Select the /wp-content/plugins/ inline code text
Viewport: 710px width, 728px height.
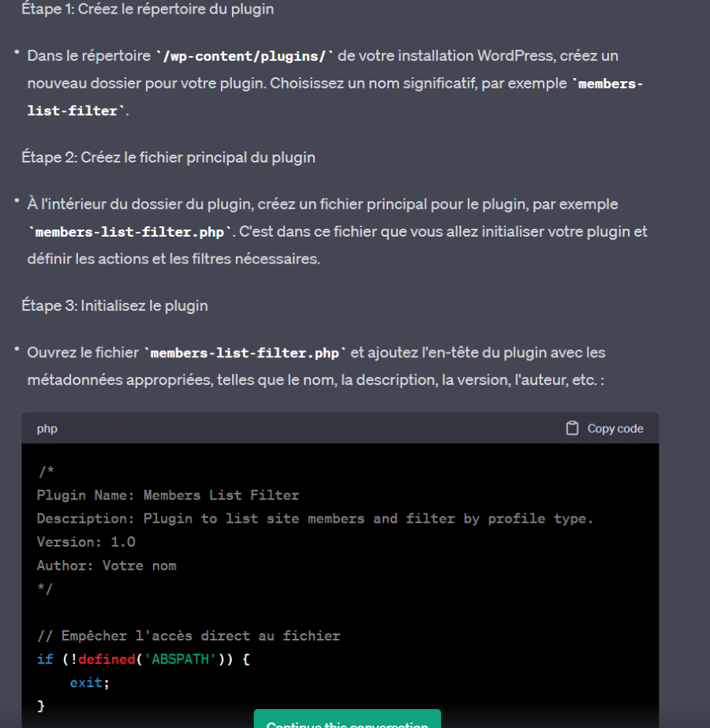point(245,56)
